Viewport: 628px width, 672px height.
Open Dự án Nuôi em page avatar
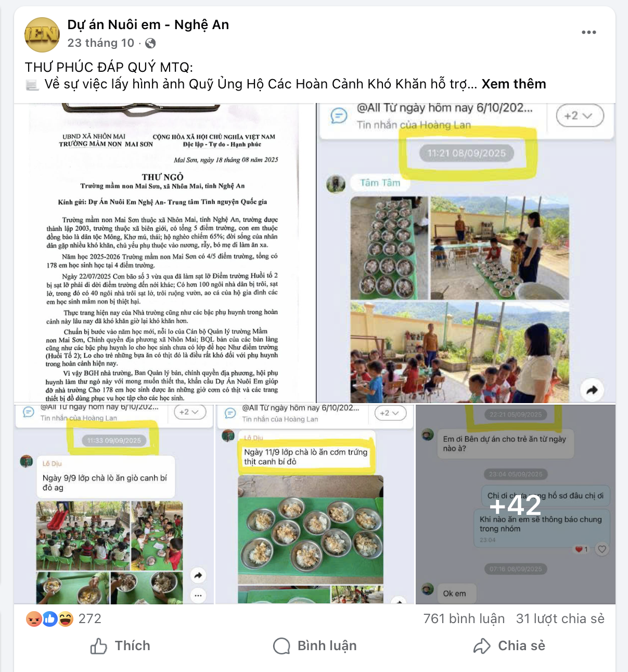click(x=42, y=34)
